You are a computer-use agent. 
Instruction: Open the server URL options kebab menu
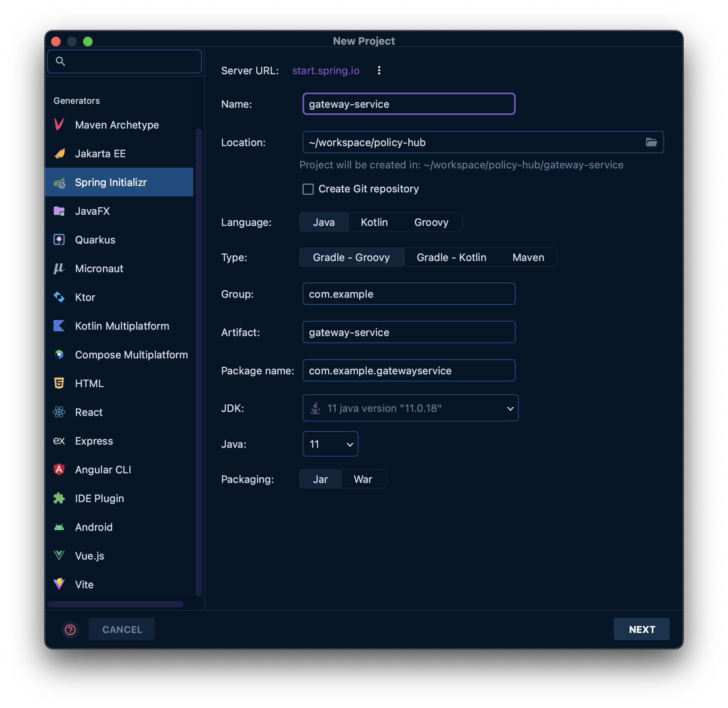pyautogui.click(x=379, y=71)
